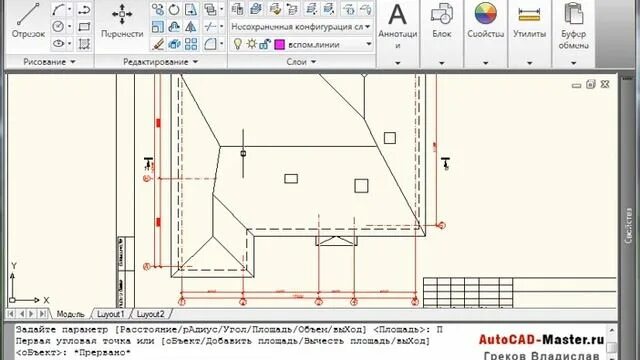Select the Stretch tool
Image resolution: width=640 pixels, height=360 pixels.
(191, 9)
